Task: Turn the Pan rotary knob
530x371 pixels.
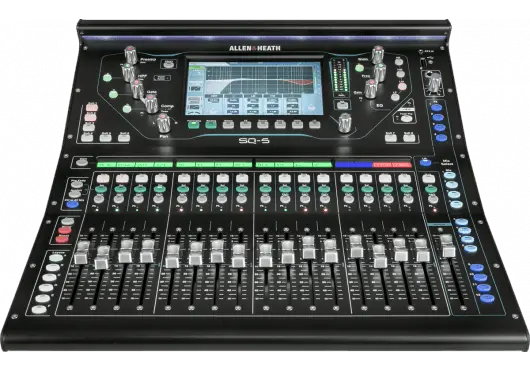Action: pyautogui.click(x=164, y=123)
